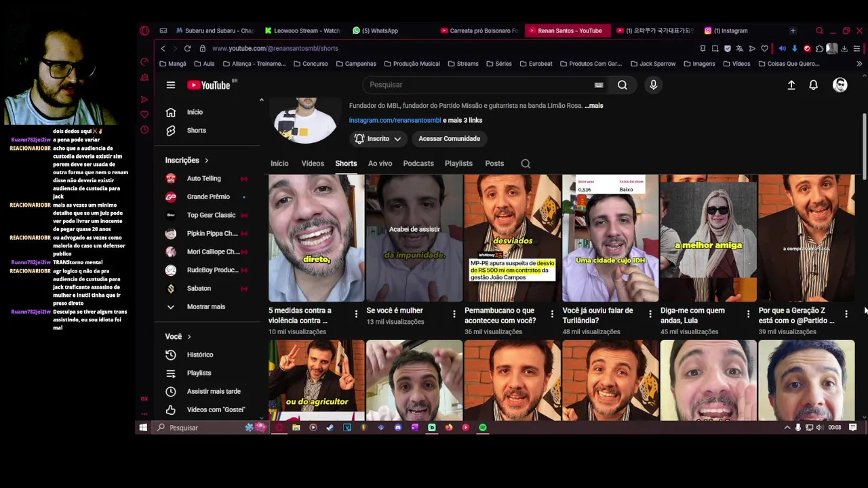The image size is (868, 488).
Task: Play the short 'Diga-me com quem andas, Lula'
Action: pyautogui.click(x=708, y=239)
